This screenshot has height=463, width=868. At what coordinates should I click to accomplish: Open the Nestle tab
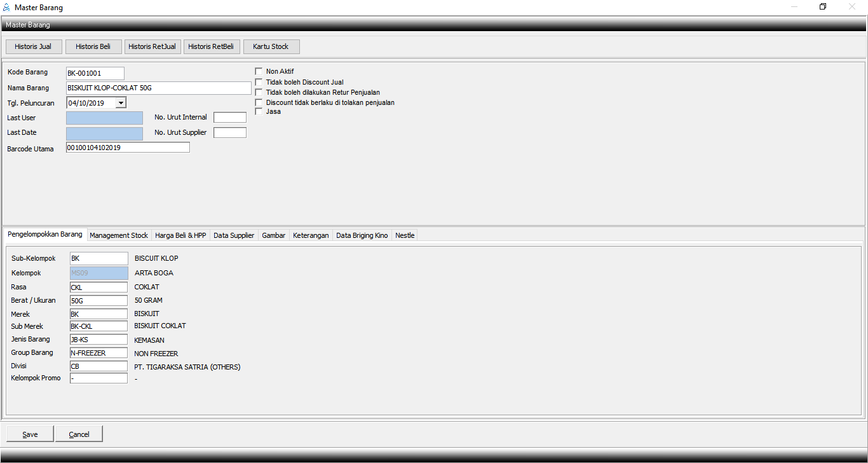pos(405,235)
